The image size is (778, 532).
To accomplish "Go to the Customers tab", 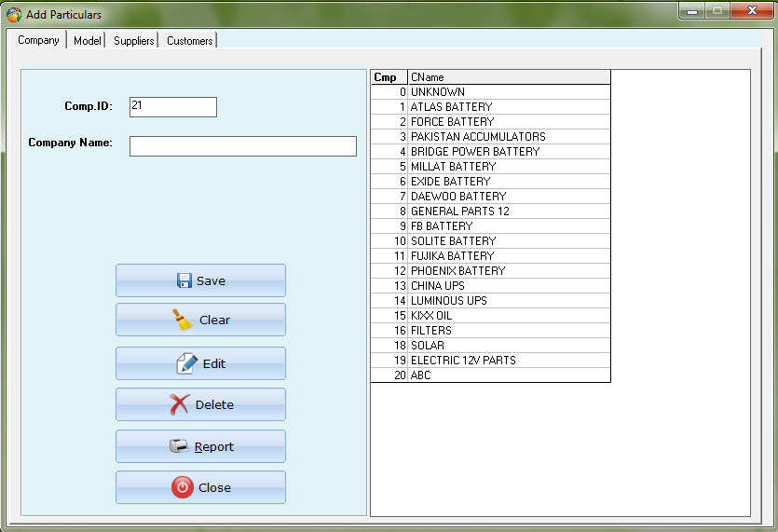I will [189, 41].
